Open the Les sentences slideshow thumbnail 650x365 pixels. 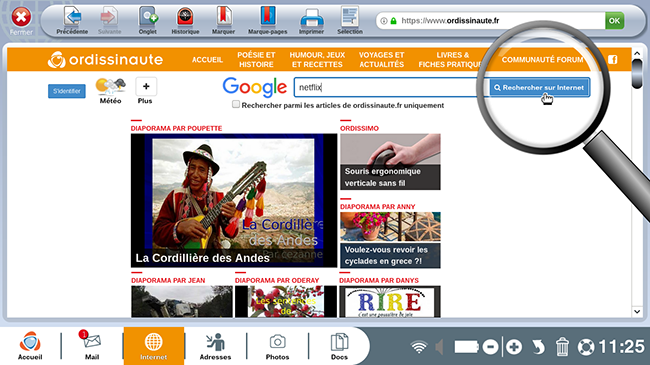[286, 302]
